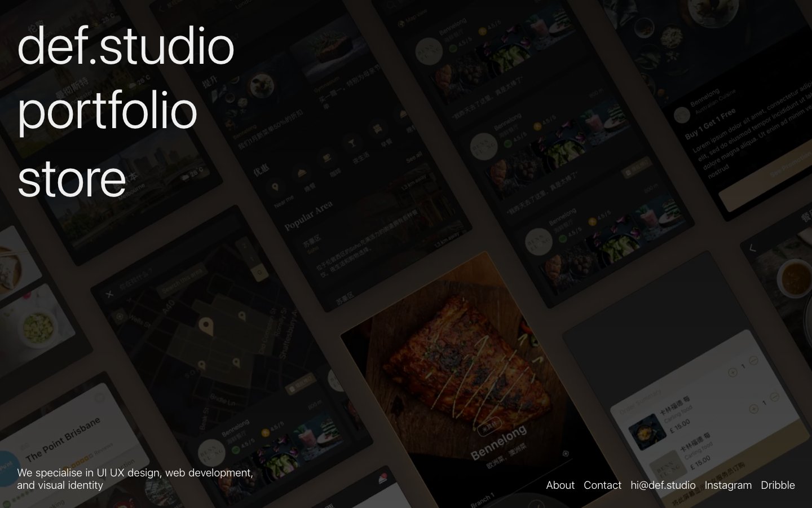Visit the Instagram link
Image resolution: width=812 pixels, height=508 pixels.
click(728, 485)
